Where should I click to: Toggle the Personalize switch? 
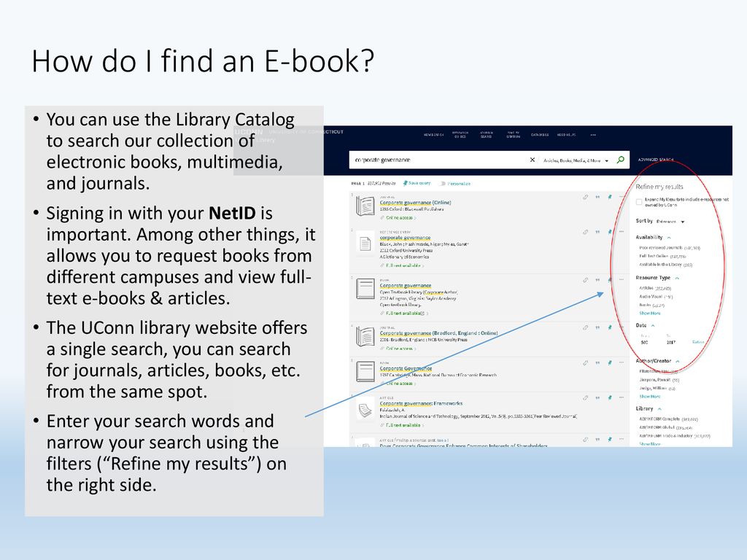(x=442, y=183)
